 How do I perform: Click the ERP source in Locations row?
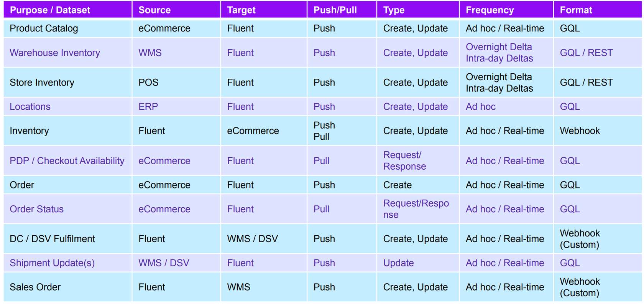148,107
